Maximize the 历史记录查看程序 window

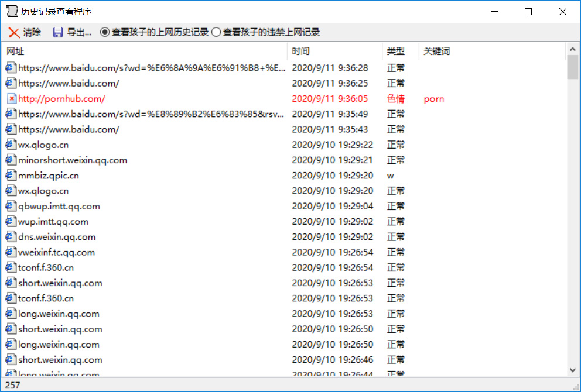528,12
